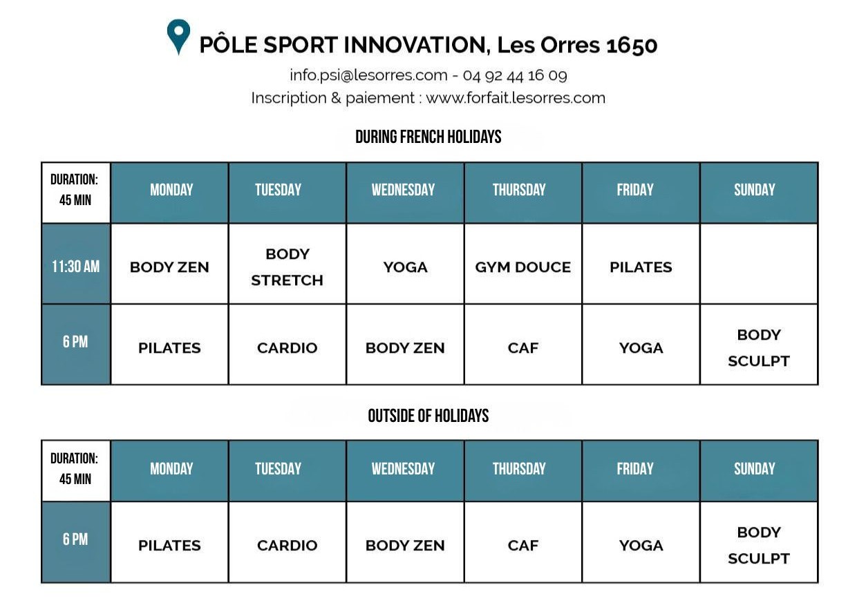Image resolution: width=857 pixels, height=616 pixels.
Task: Select the 11:30 AM time slot
Action: tap(75, 266)
